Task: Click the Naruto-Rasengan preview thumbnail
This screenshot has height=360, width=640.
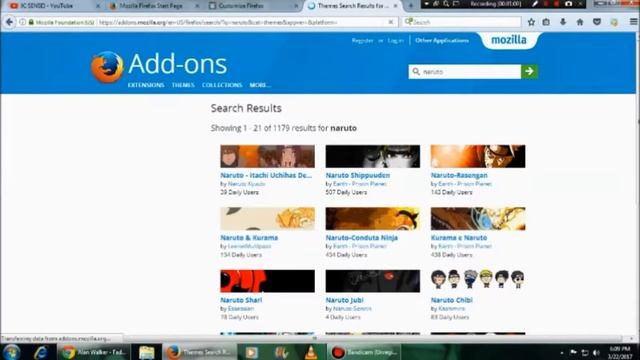Action: (478, 156)
